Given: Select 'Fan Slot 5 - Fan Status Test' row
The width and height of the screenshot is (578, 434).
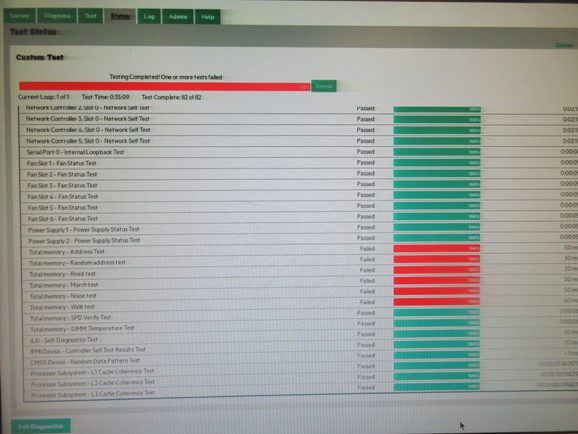Looking at the screenshot, I should coord(299,206).
